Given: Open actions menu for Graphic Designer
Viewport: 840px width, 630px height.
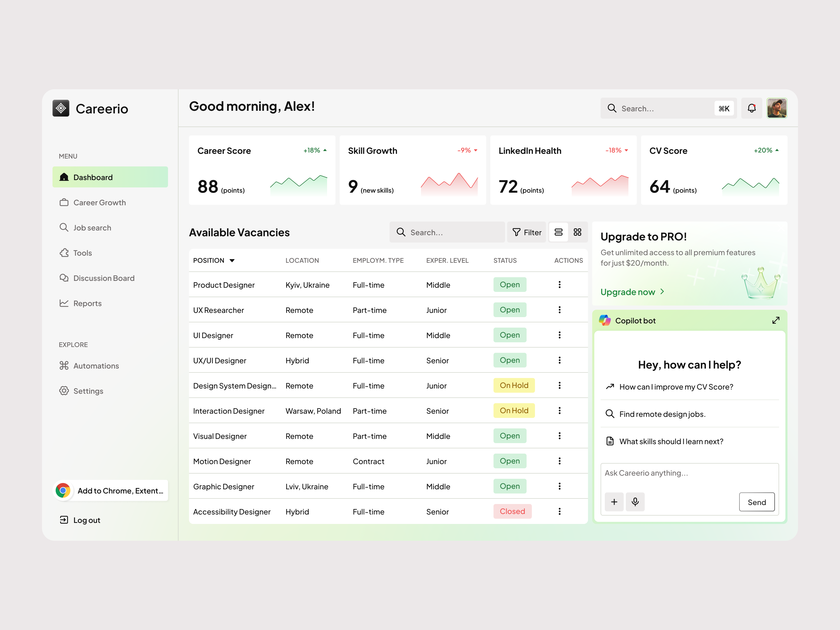Looking at the screenshot, I should click(559, 486).
